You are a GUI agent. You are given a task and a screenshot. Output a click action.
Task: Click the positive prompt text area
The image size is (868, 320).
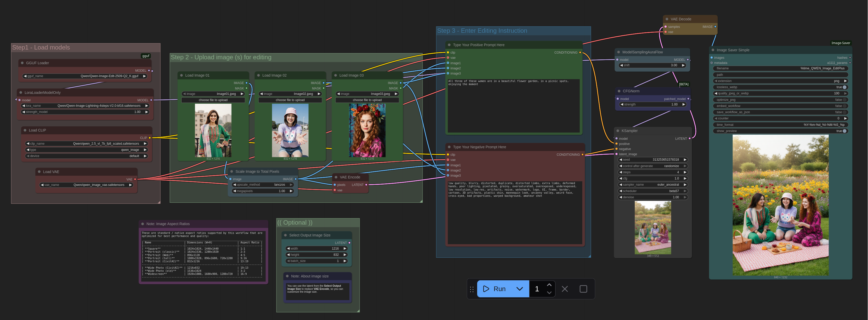coord(513,106)
